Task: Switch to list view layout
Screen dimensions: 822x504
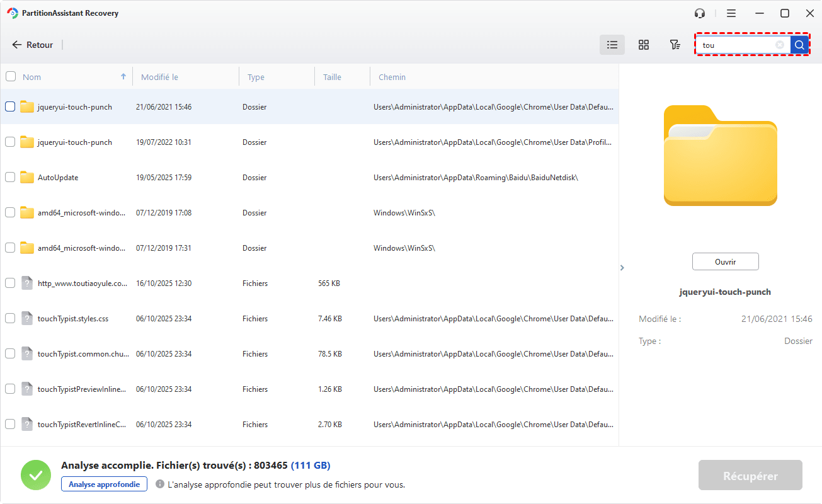Action: click(x=612, y=45)
